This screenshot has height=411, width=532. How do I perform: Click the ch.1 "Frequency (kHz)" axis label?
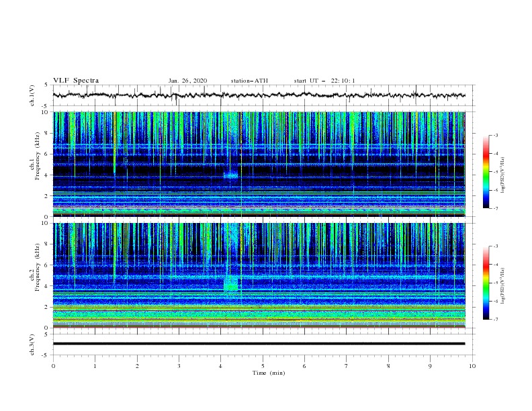pos(38,156)
